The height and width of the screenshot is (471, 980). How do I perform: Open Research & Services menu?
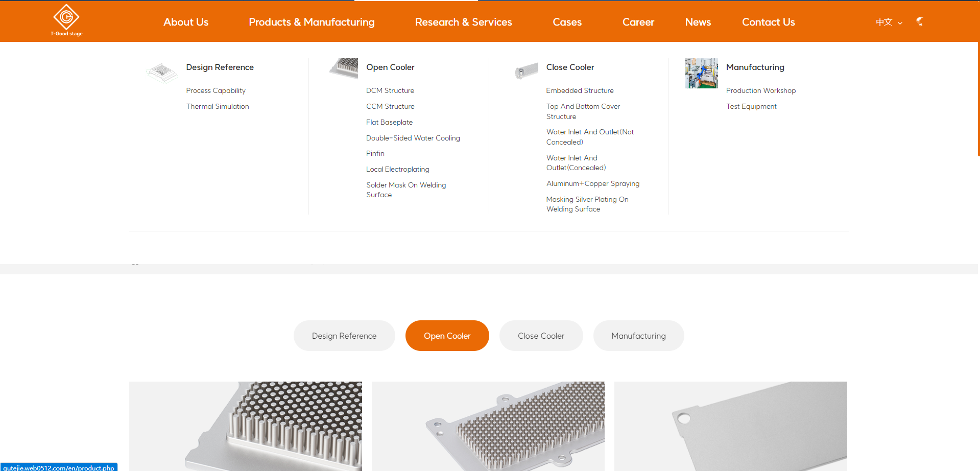pyautogui.click(x=463, y=22)
